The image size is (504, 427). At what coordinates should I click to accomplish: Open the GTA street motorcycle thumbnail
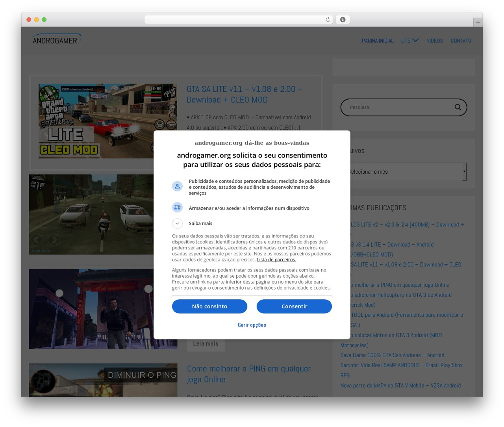(x=91, y=214)
